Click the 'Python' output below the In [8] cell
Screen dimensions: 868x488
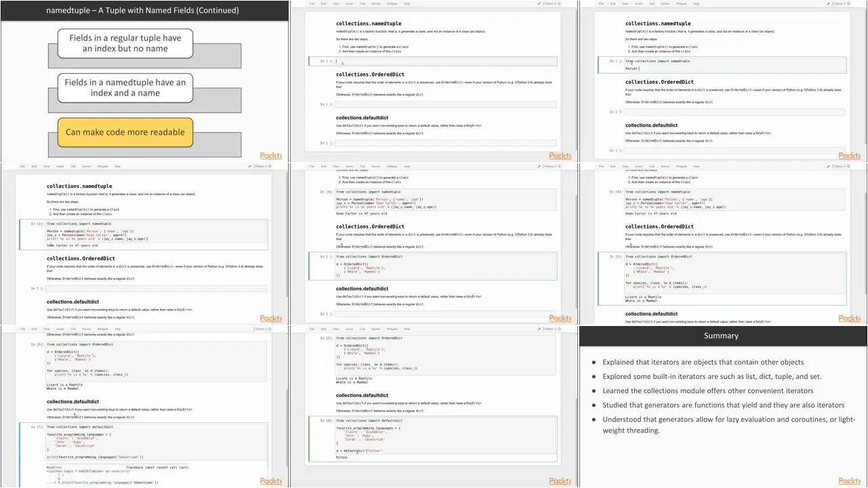tap(342, 457)
